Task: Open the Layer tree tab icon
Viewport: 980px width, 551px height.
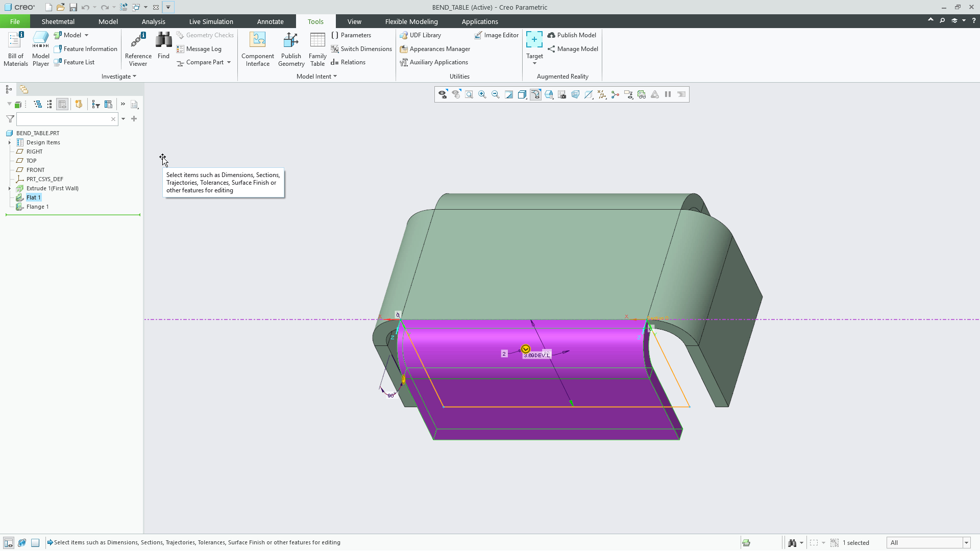Action: point(24,89)
